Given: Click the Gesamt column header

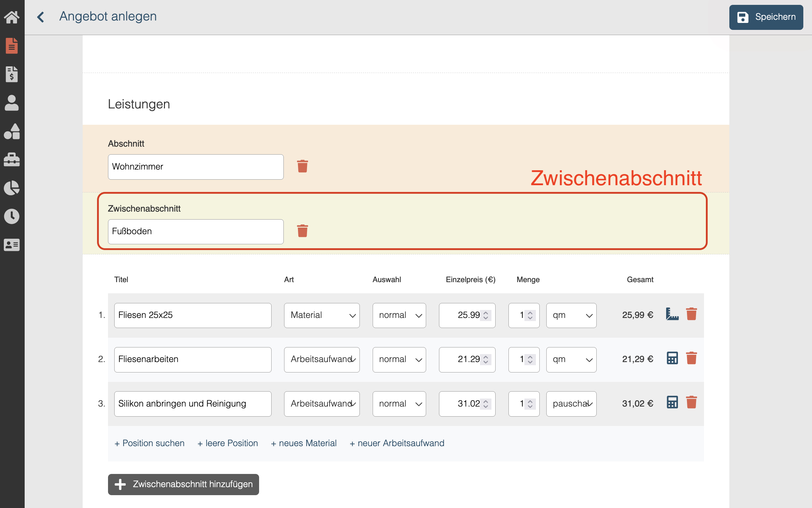Looking at the screenshot, I should pos(640,279).
